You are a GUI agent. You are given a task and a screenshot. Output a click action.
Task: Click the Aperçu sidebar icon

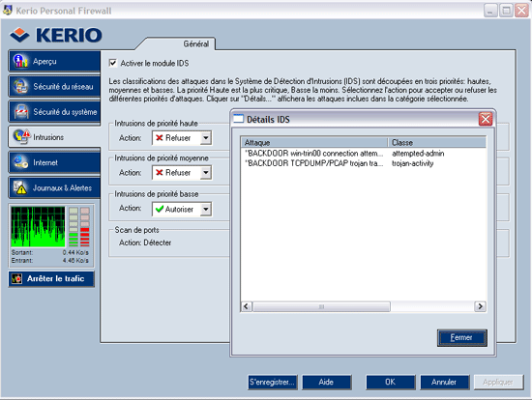click(x=20, y=61)
